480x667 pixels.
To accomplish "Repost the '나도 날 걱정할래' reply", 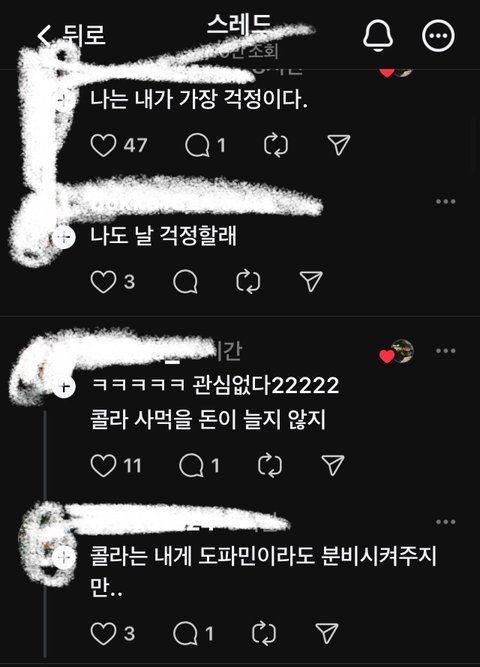I will [248, 282].
